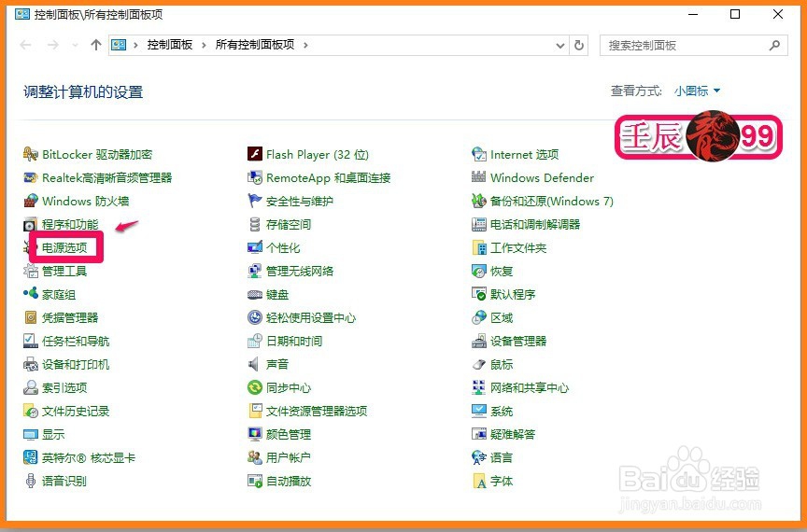Screen dimensions: 807x532
Task: Open 轻松使用设置中心 link
Action: [x=311, y=318]
